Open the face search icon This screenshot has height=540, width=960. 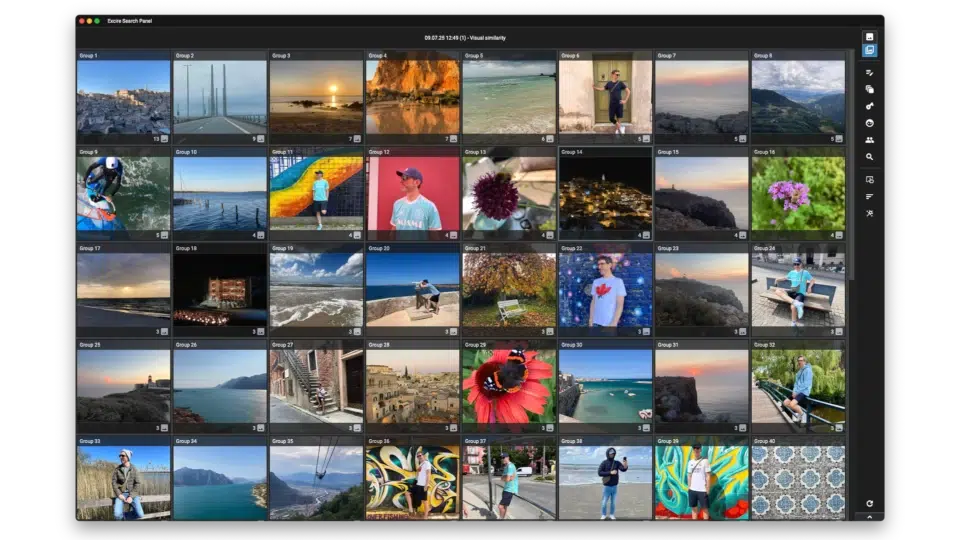point(869,123)
